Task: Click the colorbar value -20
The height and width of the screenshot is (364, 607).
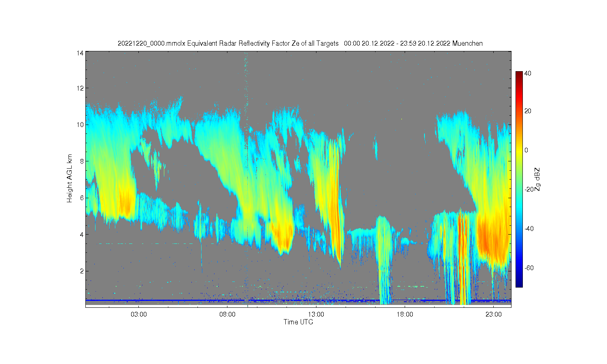Action: (x=528, y=190)
